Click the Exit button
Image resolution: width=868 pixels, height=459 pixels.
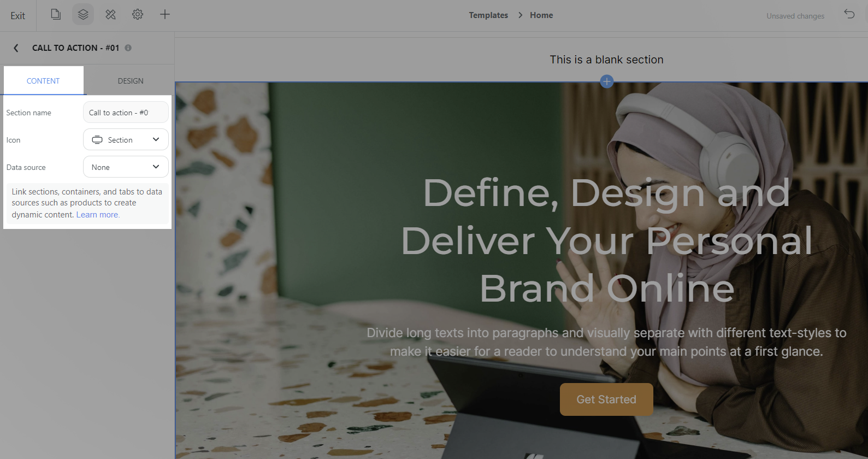tap(18, 16)
